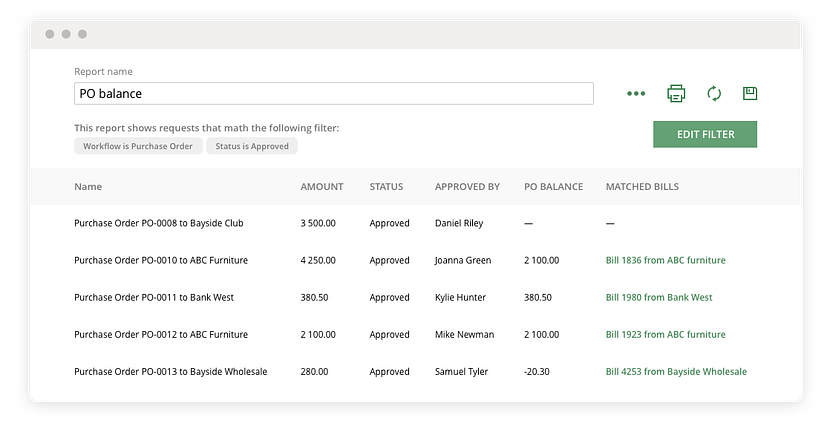Click approver Kylie Hunter
The height and width of the screenshot is (426, 833).
click(460, 297)
